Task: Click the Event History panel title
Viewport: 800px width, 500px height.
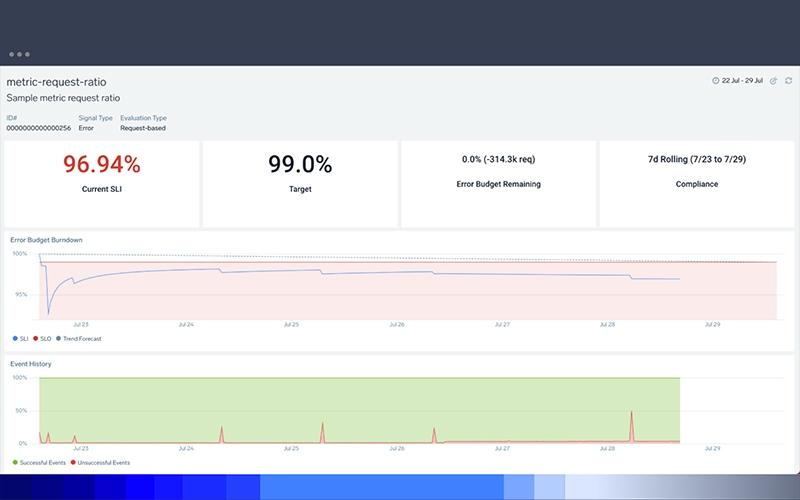Action: tap(31, 364)
